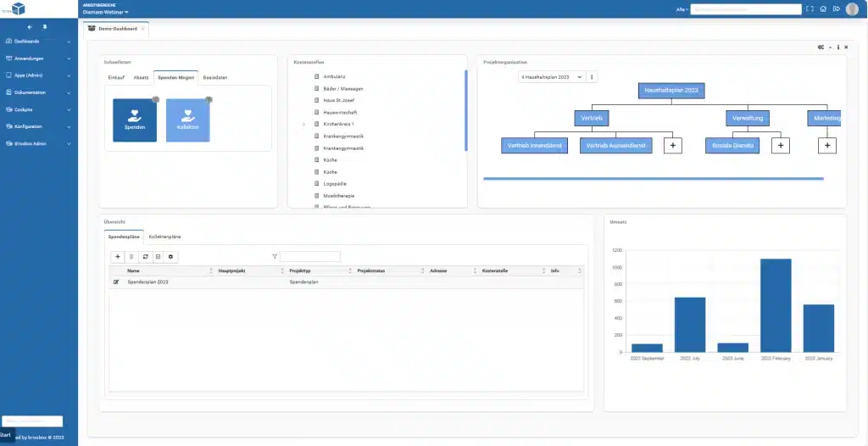
Task: Expand the Anwendungen sidebar menu
Action: (38, 59)
